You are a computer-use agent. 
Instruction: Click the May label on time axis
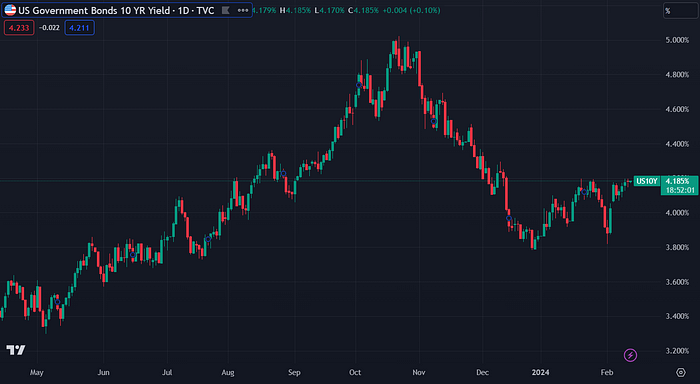[x=37, y=372]
